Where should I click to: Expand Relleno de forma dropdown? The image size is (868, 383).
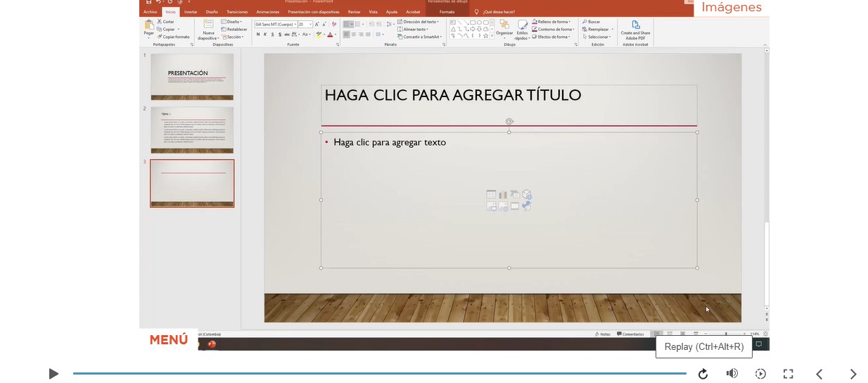(555, 22)
